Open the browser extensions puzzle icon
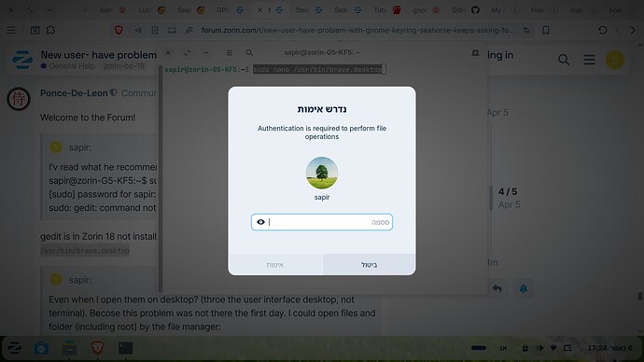The width and height of the screenshot is (644, 362). [50, 30]
